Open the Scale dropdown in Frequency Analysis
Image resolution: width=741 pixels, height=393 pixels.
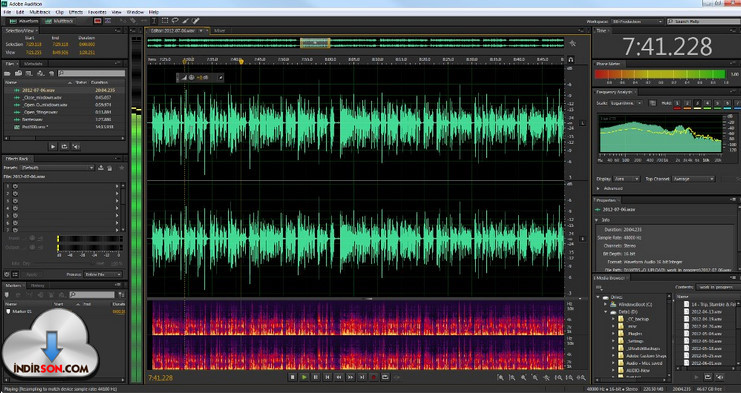(x=626, y=103)
